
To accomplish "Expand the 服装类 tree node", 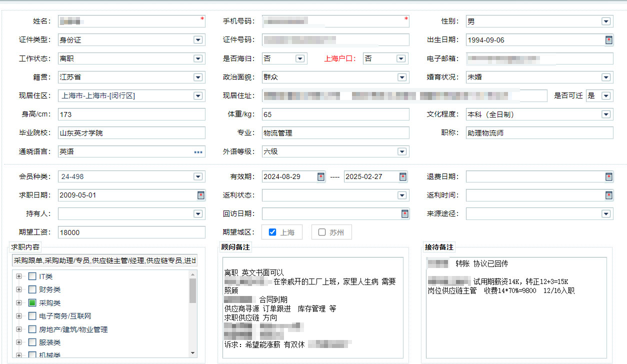I will [x=19, y=342].
